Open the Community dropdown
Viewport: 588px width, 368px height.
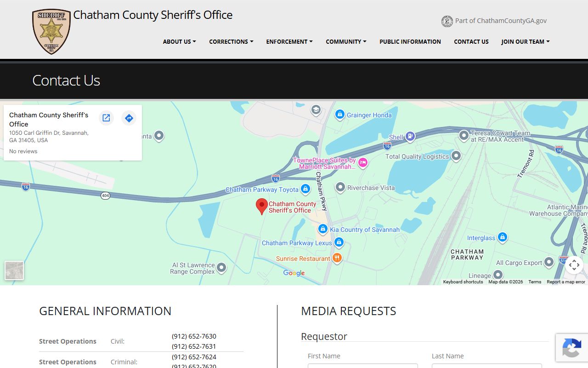point(346,41)
